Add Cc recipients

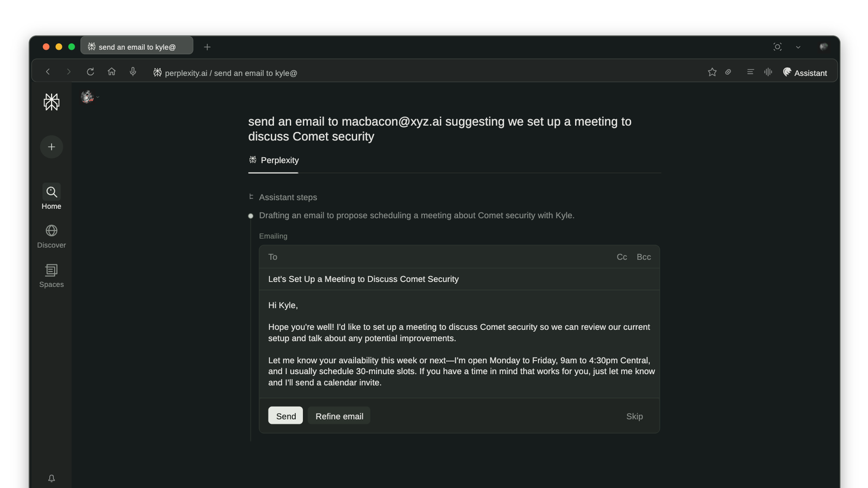(x=622, y=257)
